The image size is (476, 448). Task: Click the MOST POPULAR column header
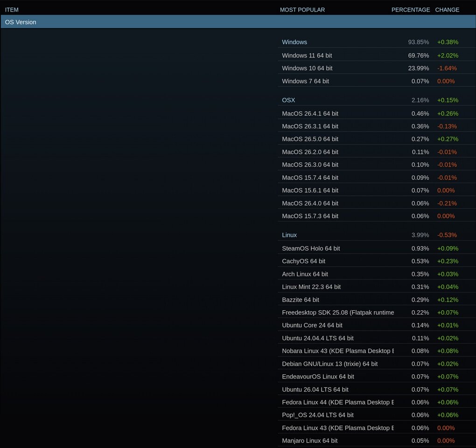[x=302, y=10]
